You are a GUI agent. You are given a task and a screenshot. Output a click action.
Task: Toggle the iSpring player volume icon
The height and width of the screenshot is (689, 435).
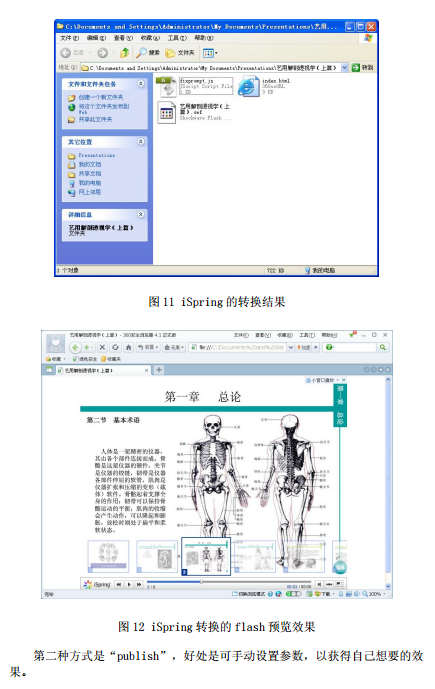click(x=319, y=584)
